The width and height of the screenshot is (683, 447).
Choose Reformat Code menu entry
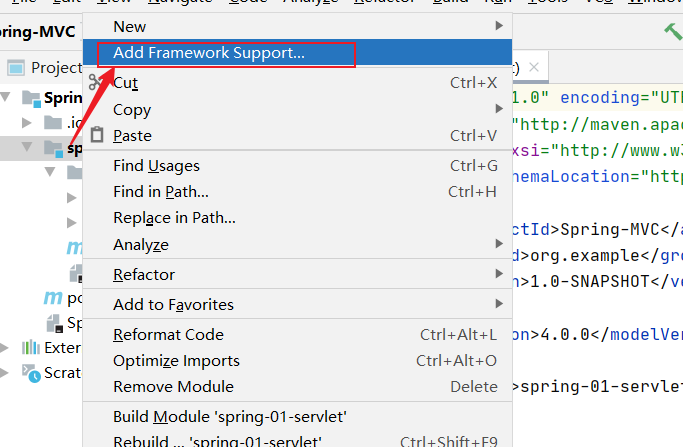click(168, 334)
